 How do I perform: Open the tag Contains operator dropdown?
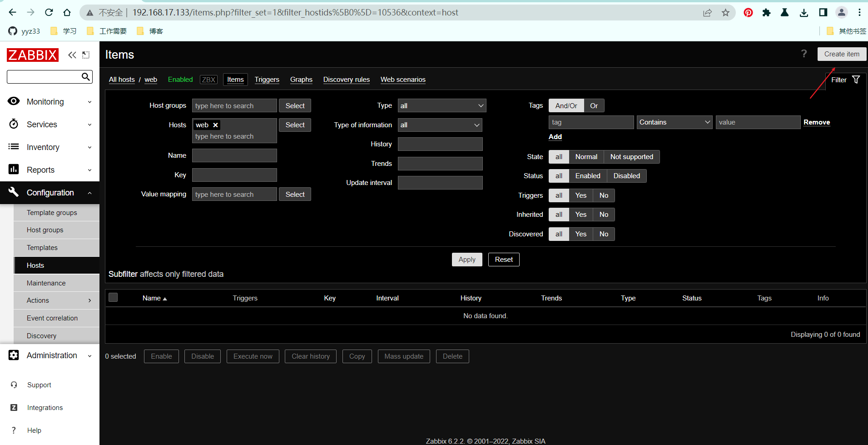pyautogui.click(x=675, y=122)
